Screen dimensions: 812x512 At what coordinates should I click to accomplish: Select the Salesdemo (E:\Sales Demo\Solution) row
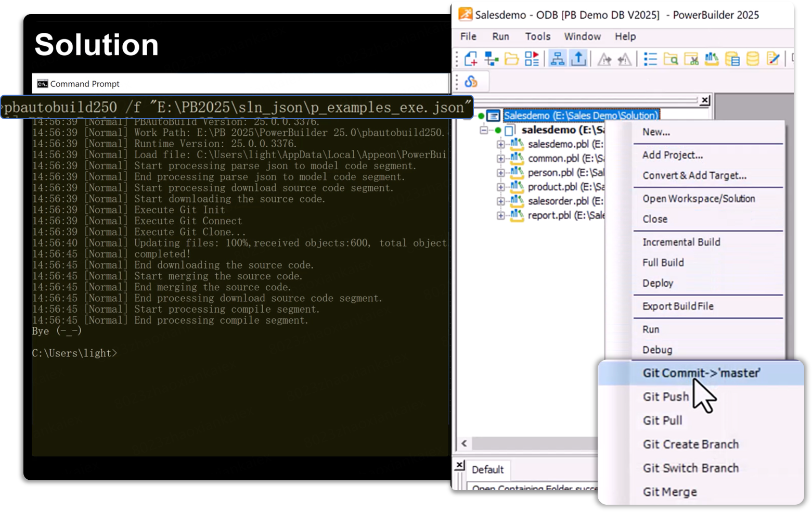click(581, 116)
